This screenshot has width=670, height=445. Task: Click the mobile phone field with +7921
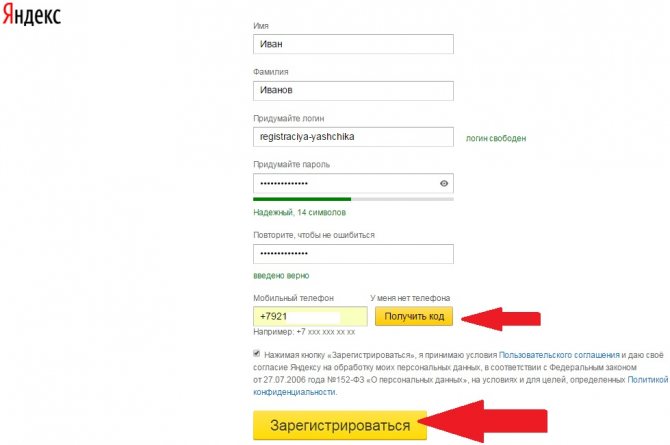[310, 316]
